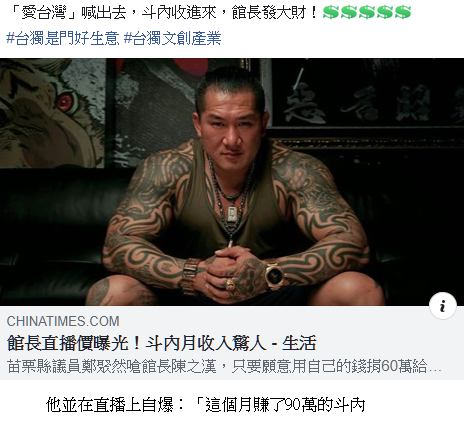This screenshot has height=425, width=464.
Task: Click the middle green dollar sign emoji
Action: [x=367, y=12]
